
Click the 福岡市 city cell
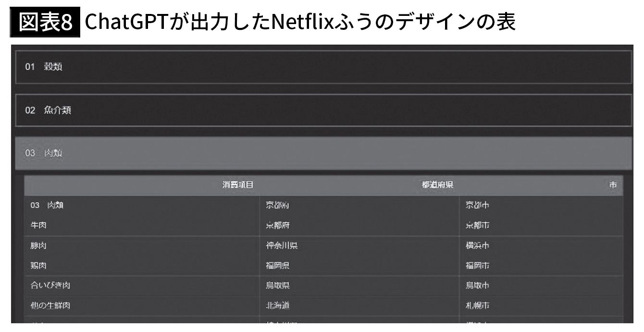(477, 266)
